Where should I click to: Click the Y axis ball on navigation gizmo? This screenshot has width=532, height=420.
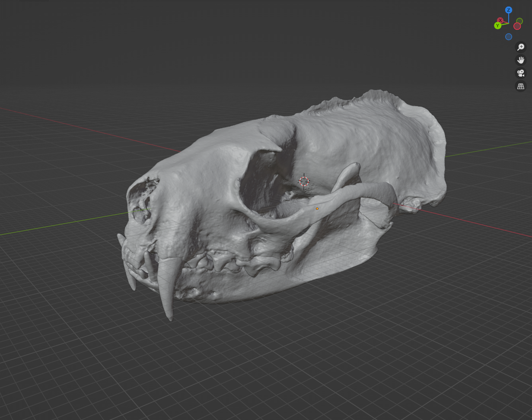click(x=497, y=26)
